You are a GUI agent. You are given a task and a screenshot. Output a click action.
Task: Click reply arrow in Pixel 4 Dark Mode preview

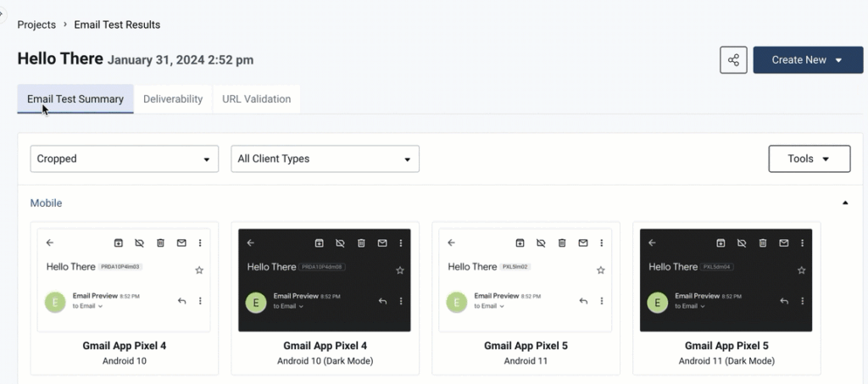pos(382,301)
